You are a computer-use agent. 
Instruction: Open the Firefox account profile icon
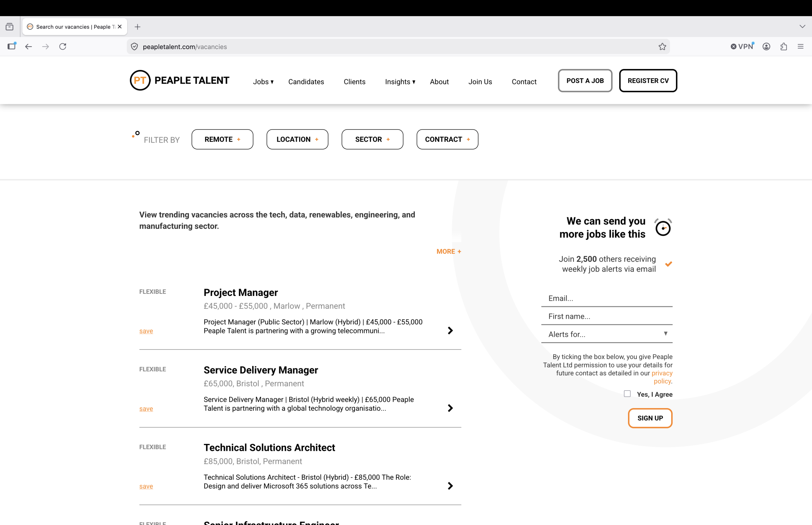(766, 47)
